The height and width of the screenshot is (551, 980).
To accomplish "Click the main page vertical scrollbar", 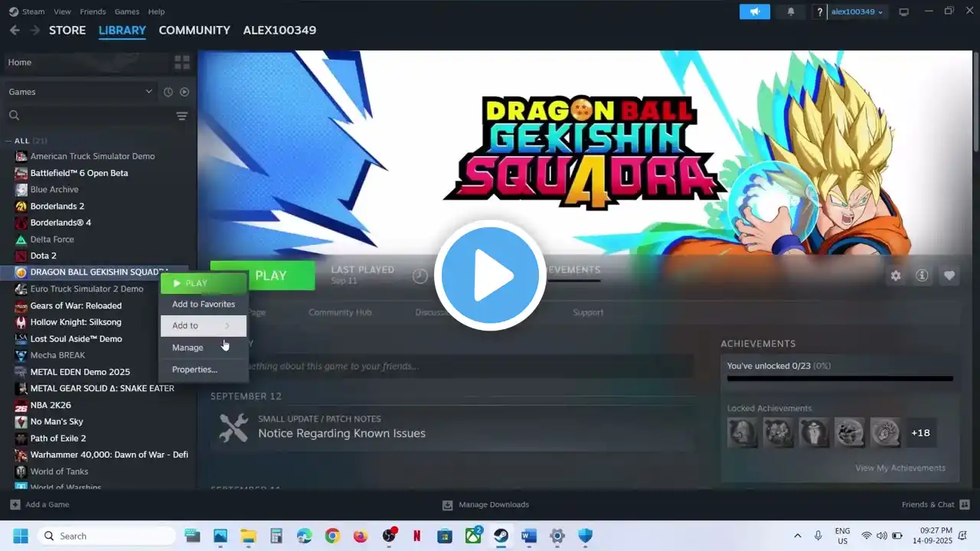I will tap(975, 103).
